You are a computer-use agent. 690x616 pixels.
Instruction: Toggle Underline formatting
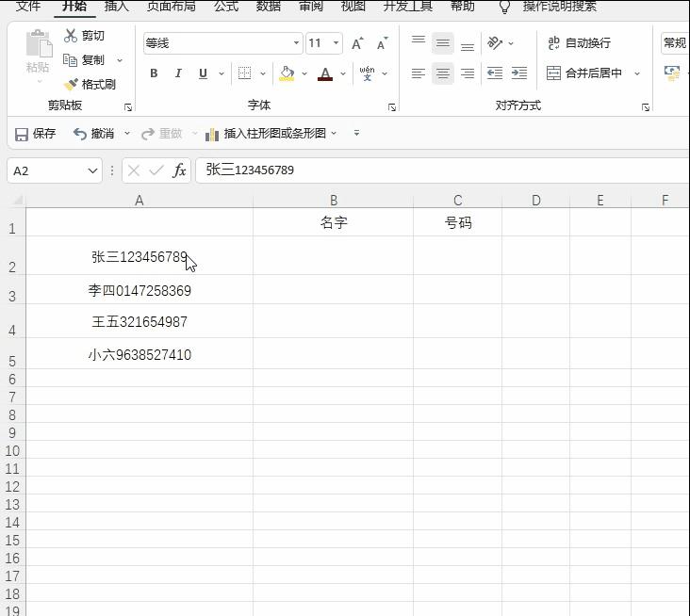pos(203,73)
